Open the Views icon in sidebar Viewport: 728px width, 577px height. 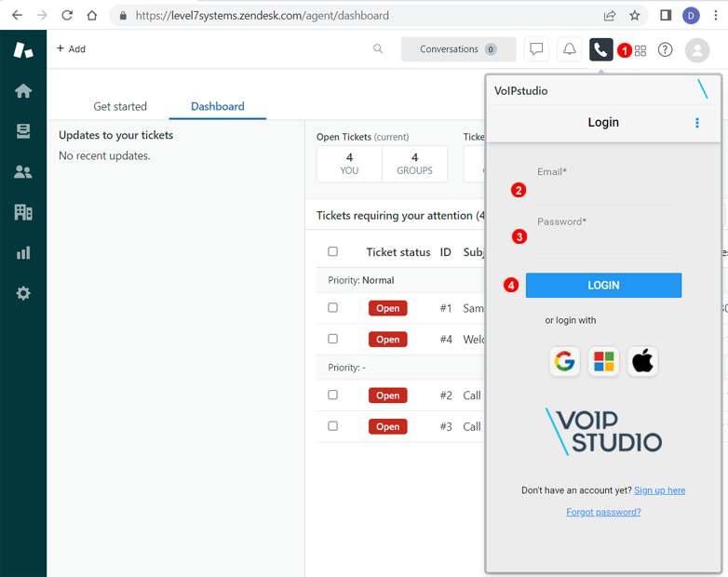point(23,131)
